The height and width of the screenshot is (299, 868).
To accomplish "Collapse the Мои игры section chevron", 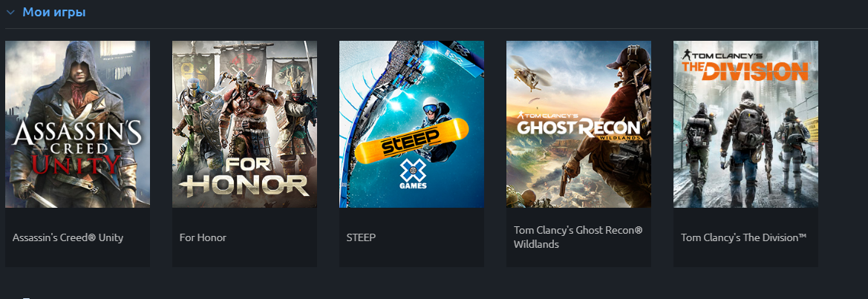I will click(10, 12).
